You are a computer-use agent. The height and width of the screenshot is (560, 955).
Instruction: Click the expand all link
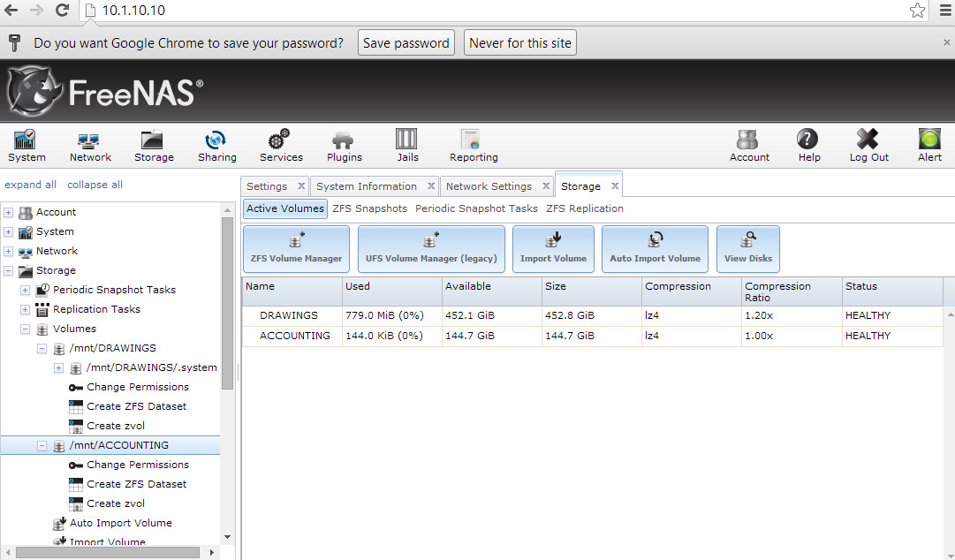(30, 185)
